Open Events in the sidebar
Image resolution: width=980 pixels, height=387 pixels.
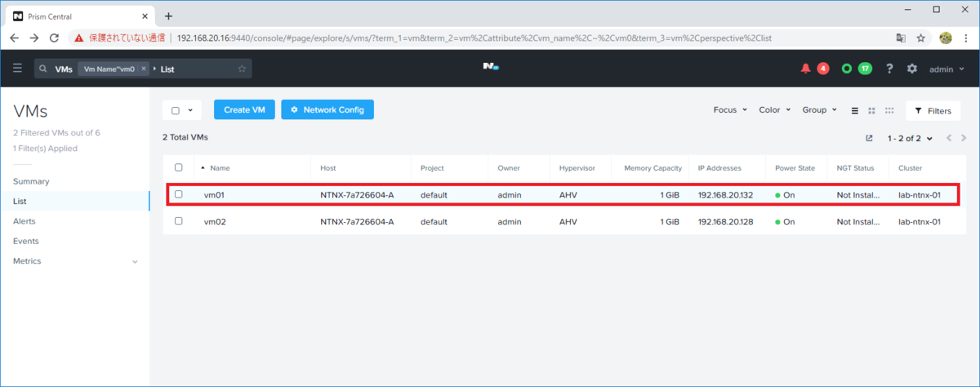[x=26, y=241]
